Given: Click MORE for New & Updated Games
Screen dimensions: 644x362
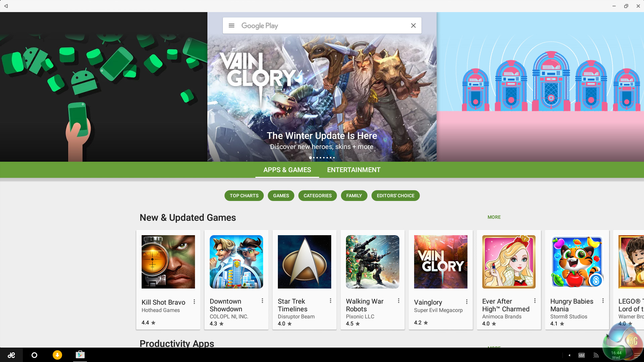Looking at the screenshot, I should (x=494, y=217).
